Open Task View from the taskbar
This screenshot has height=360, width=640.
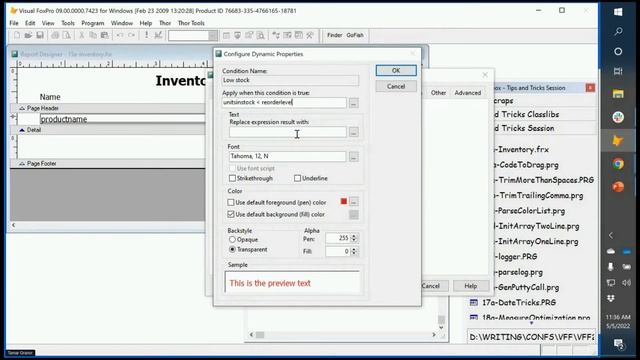pos(618,71)
